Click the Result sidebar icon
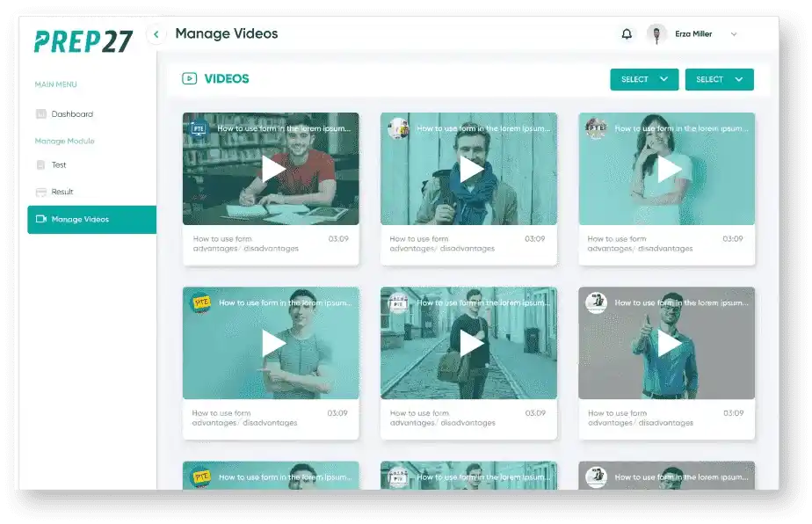The height and width of the screenshot is (524, 812). [41, 193]
